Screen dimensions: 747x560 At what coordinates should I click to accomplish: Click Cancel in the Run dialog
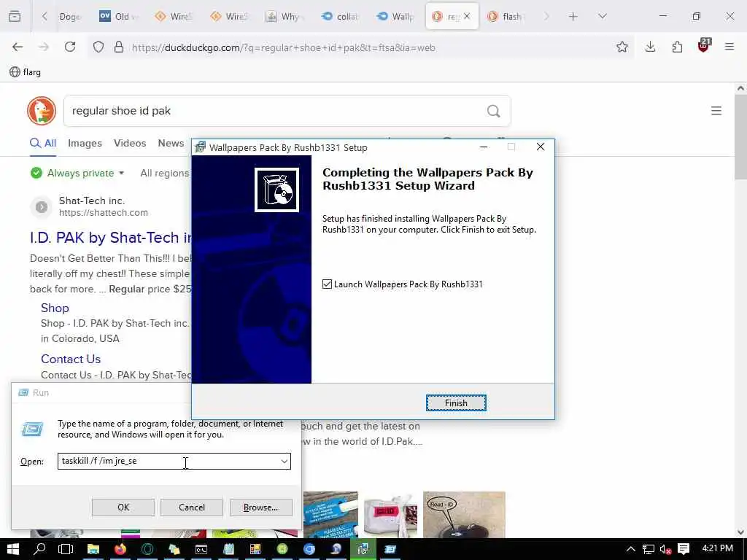(192, 507)
